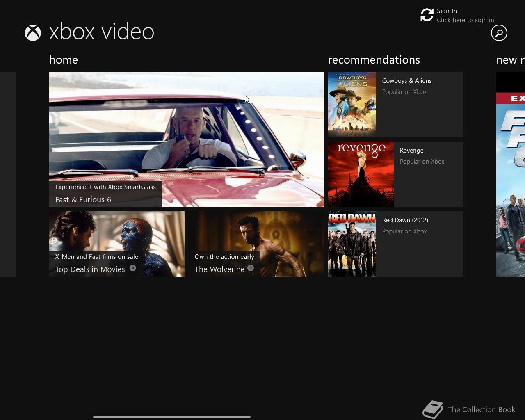
Task: Open search with the magnifier icon
Action: 499,33
